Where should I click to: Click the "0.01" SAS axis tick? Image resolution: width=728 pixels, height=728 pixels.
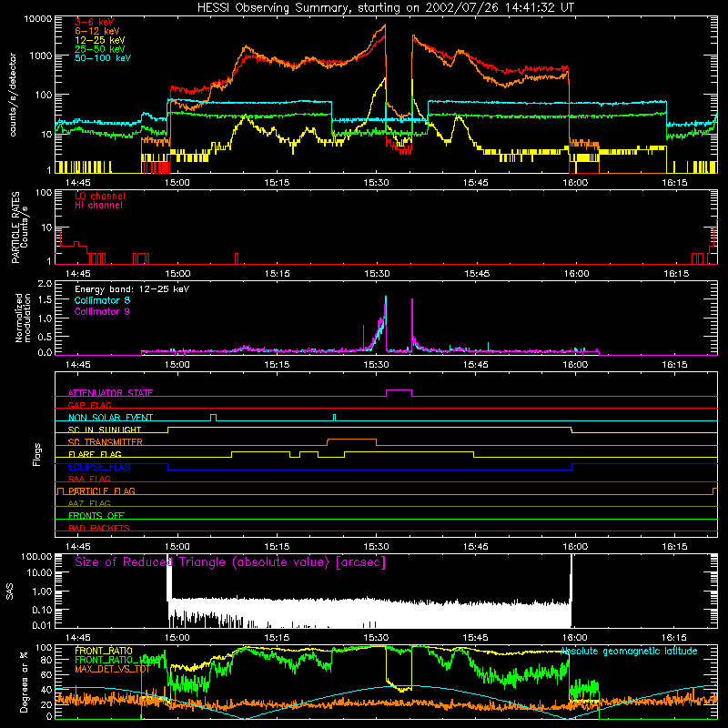click(x=42, y=625)
